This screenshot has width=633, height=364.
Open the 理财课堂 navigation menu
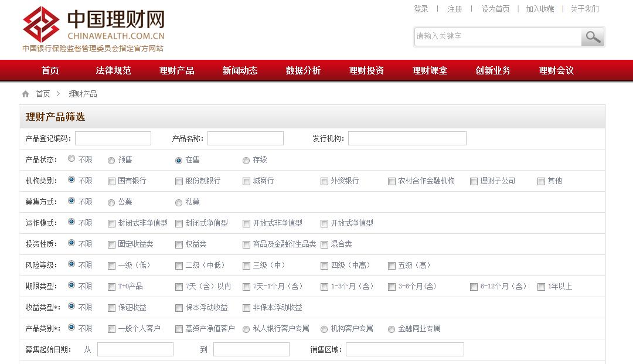click(x=430, y=70)
